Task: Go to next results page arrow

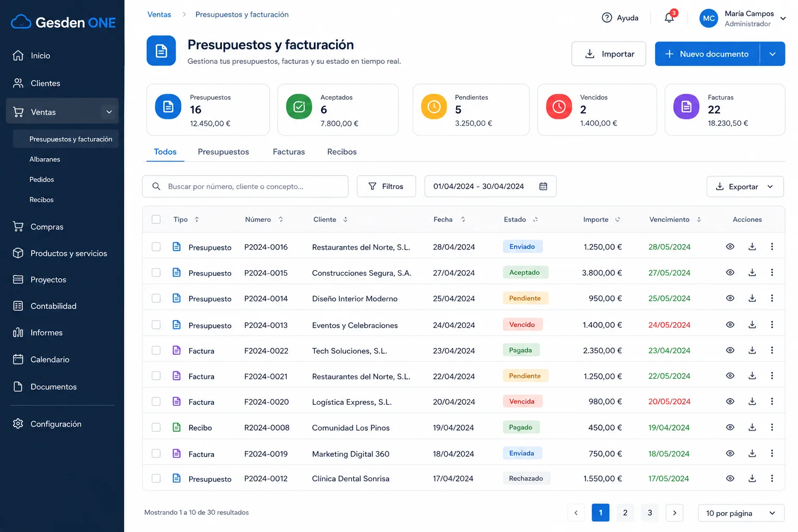Action: (x=674, y=513)
